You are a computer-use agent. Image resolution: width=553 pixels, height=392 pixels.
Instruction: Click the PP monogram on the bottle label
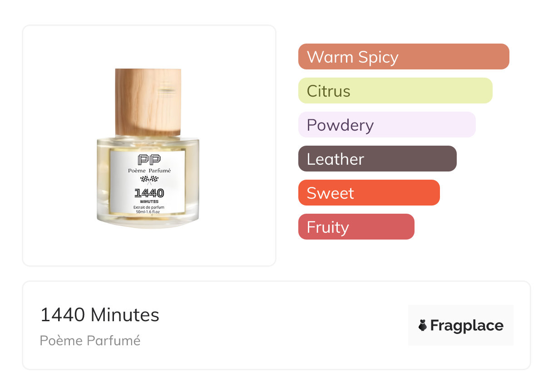[x=149, y=160]
